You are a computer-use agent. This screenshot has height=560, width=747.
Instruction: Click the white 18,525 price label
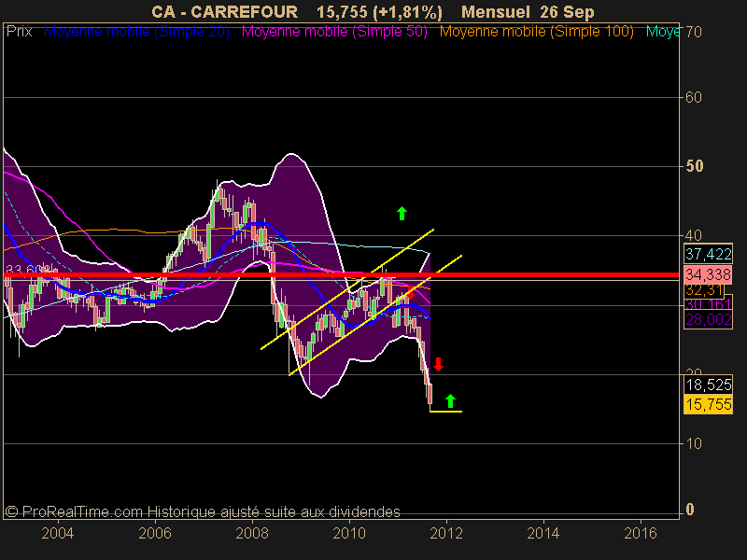709,385
